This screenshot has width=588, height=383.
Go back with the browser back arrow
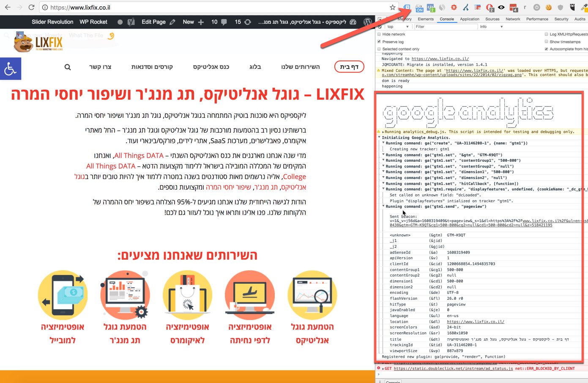(x=8, y=8)
